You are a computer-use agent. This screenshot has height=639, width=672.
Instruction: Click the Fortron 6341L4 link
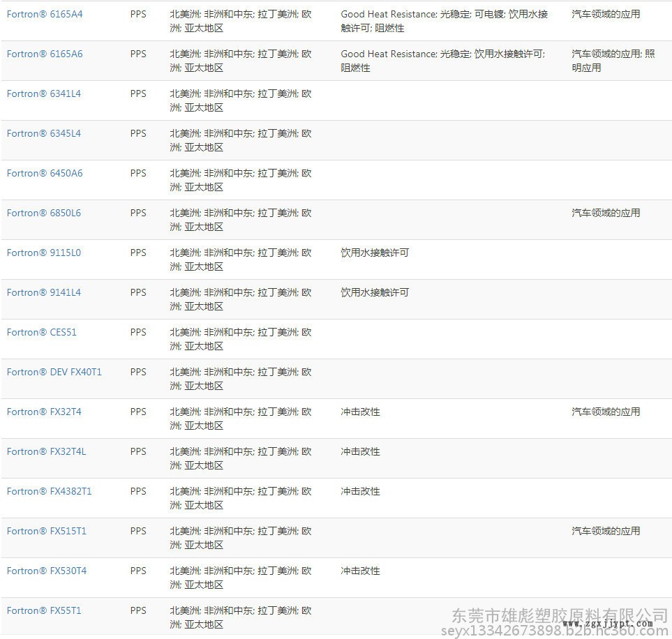click(x=44, y=93)
